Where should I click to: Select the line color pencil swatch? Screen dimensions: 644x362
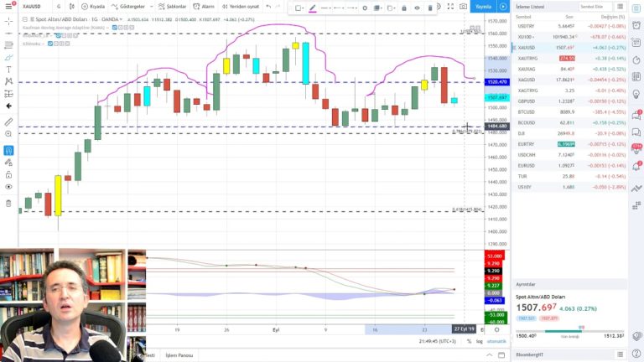click(x=313, y=8)
